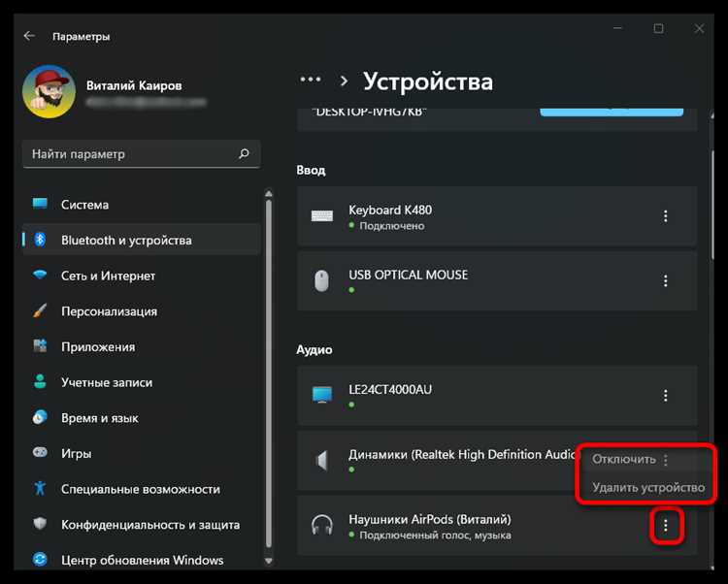
Task: Go back using the arrow next to Параметры
Action: tap(29, 36)
